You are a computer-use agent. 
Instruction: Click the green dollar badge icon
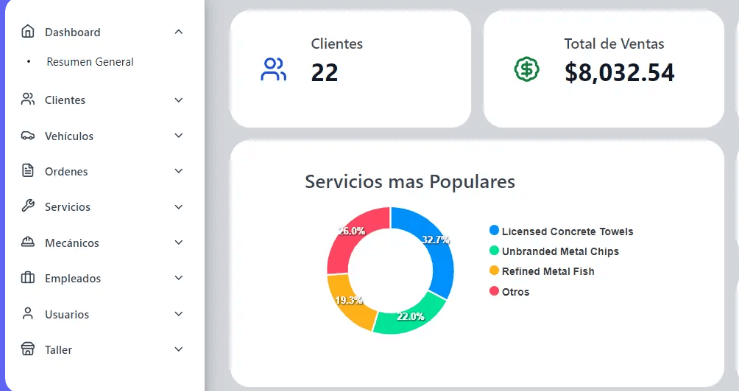click(526, 70)
